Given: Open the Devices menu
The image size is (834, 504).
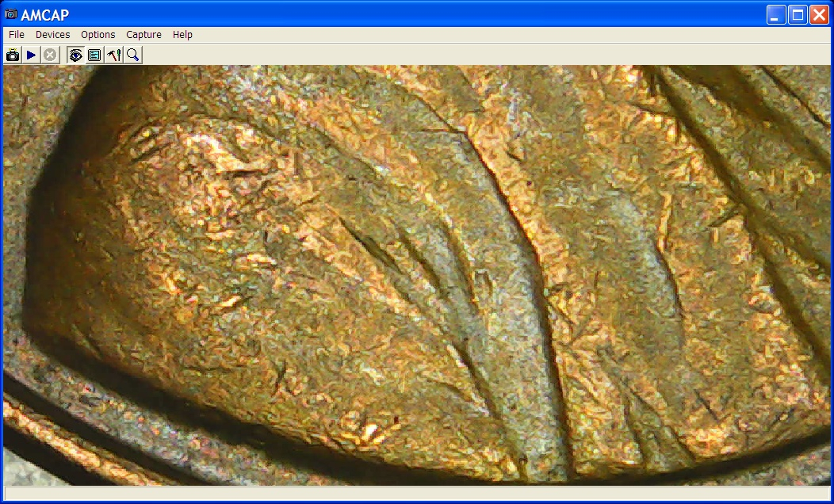Looking at the screenshot, I should click(52, 35).
